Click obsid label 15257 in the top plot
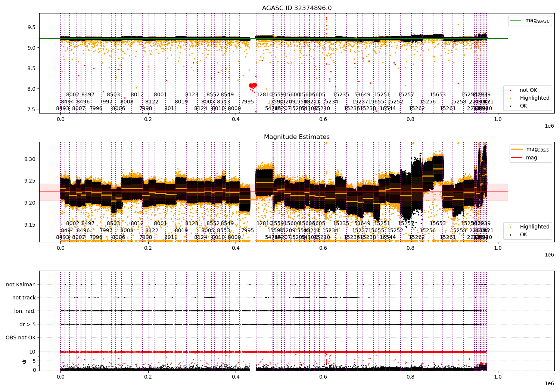This screenshot has height=392, width=560. (406, 95)
